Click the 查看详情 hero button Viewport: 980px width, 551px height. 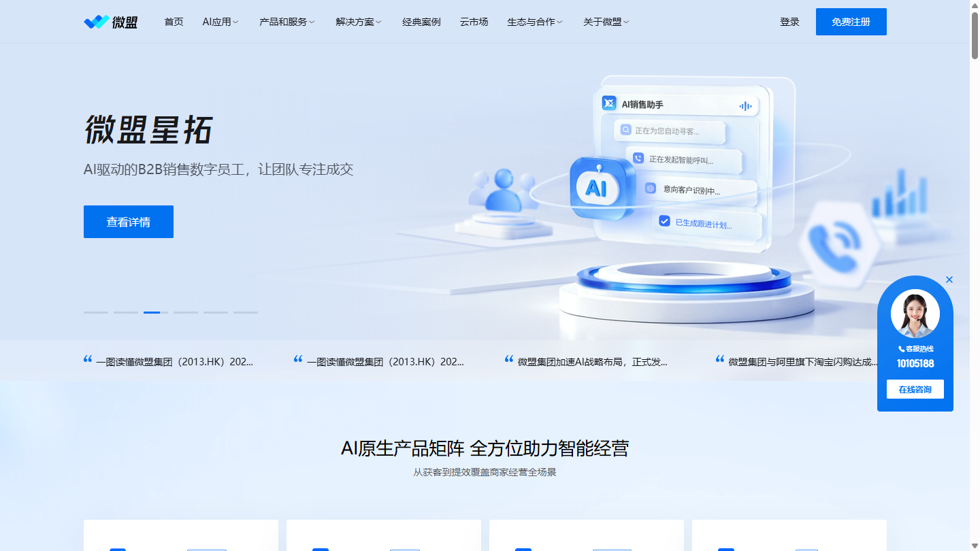point(129,222)
